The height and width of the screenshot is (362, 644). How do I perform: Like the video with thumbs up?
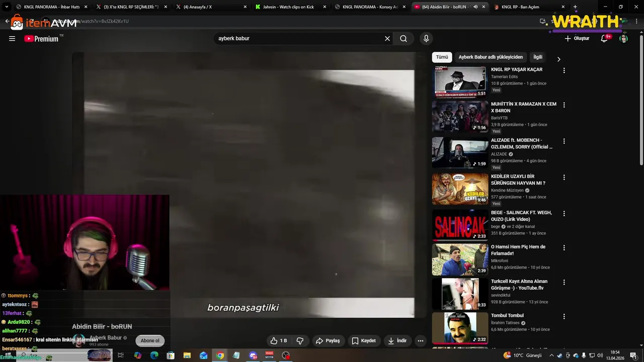[x=279, y=341]
